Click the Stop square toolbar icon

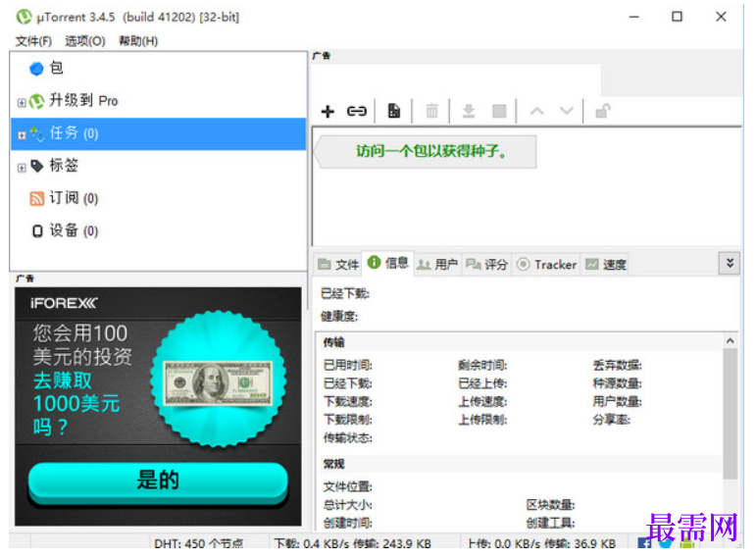pos(499,112)
